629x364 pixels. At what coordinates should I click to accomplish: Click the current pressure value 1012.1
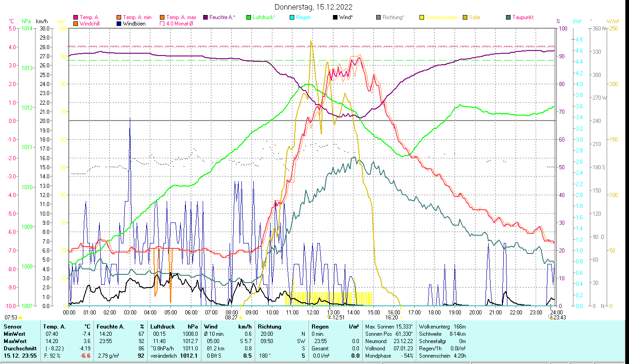coord(189,356)
